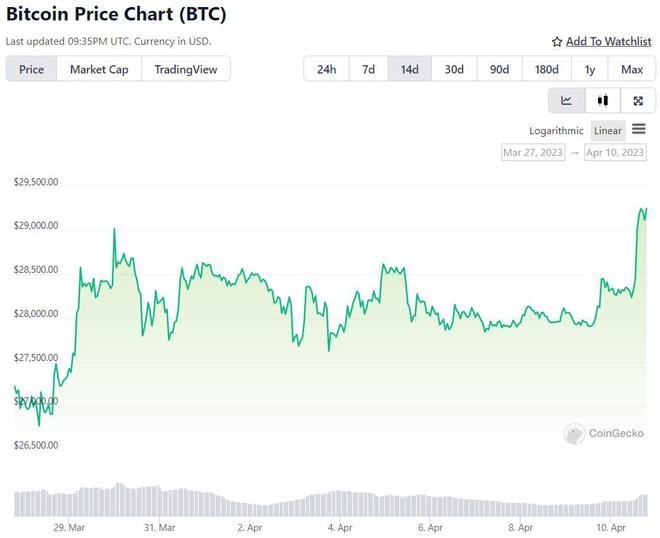Click the watchlist star icon

pyautogui.click(x=557, y=42)
